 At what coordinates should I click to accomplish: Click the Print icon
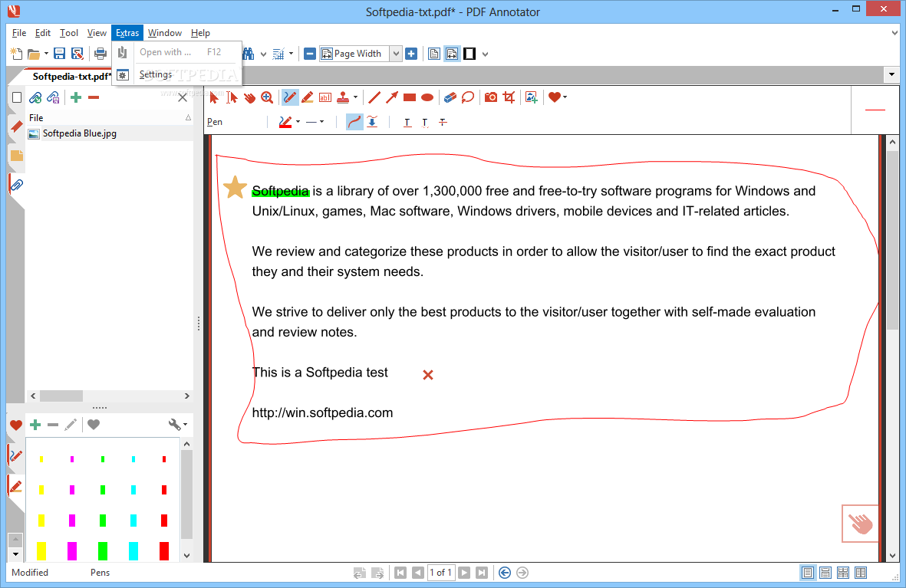coord(100,54)
